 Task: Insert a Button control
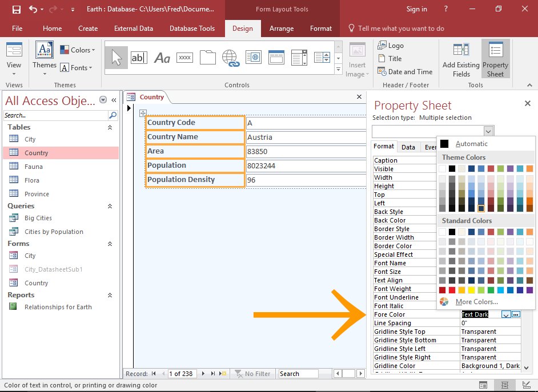pyautogui.click(x=184, y=57)
